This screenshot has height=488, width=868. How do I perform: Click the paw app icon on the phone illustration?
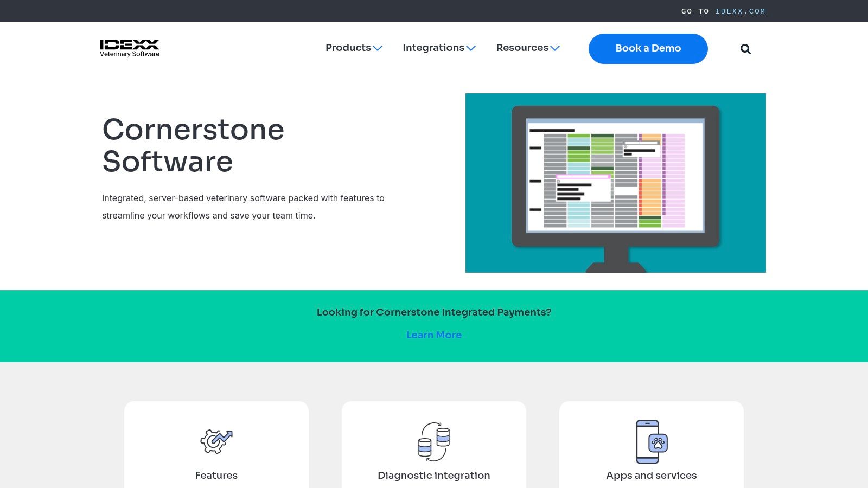[658, 444]
